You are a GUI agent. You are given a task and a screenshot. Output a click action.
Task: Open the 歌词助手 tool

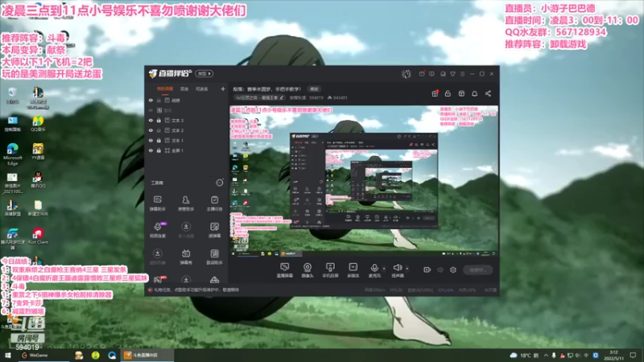(214, 257)
